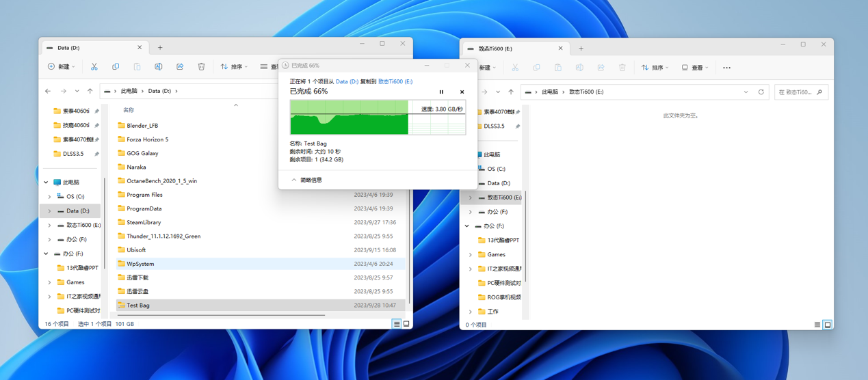Click the Cut scissors icon in Data (D:) window
868x380 pixels.
[94, 67]
